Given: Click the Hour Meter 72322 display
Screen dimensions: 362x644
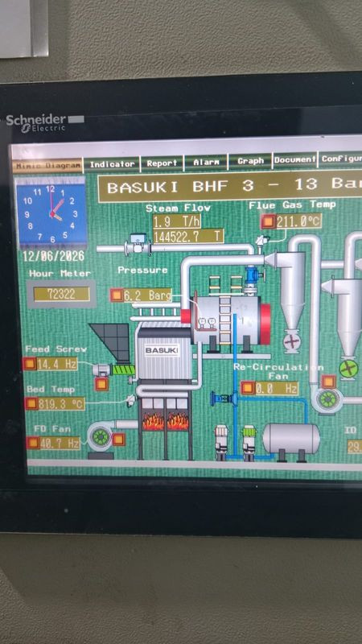Looking at the screenshot, I should (x=61, y=294).
